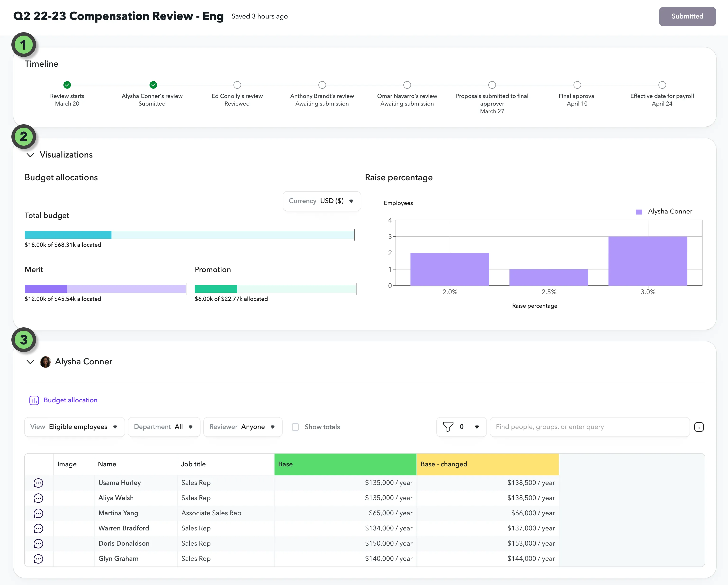Open comments for Martina Yang row

[38, 513]
